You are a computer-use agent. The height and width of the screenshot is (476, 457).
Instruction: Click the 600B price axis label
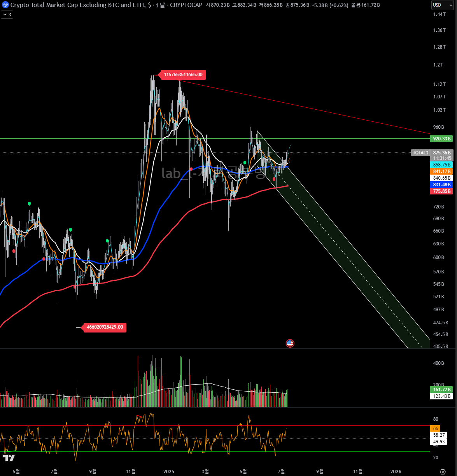point(439,257)
